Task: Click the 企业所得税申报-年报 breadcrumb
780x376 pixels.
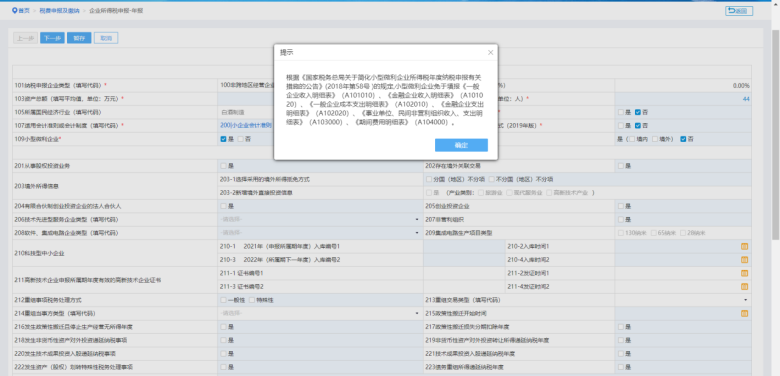Action: click(115, 10)
